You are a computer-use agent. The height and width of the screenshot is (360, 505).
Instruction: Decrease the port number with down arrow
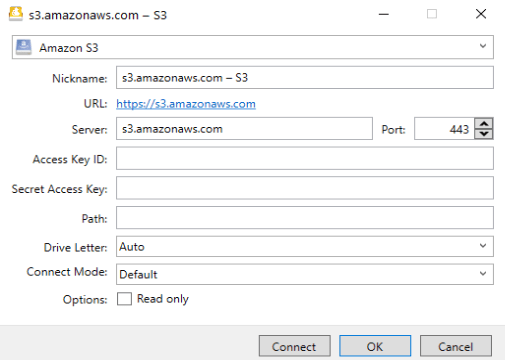[484, 134]
